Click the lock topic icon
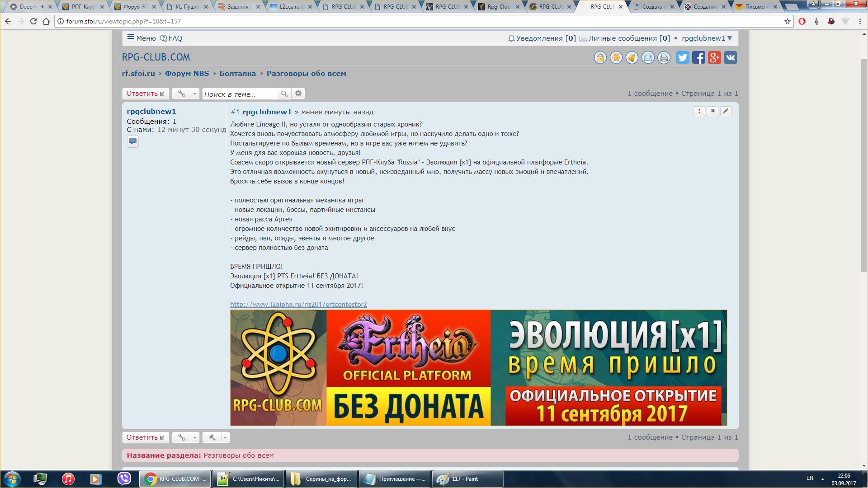Screen dimensions: 868x488 [x=600, y=57]
